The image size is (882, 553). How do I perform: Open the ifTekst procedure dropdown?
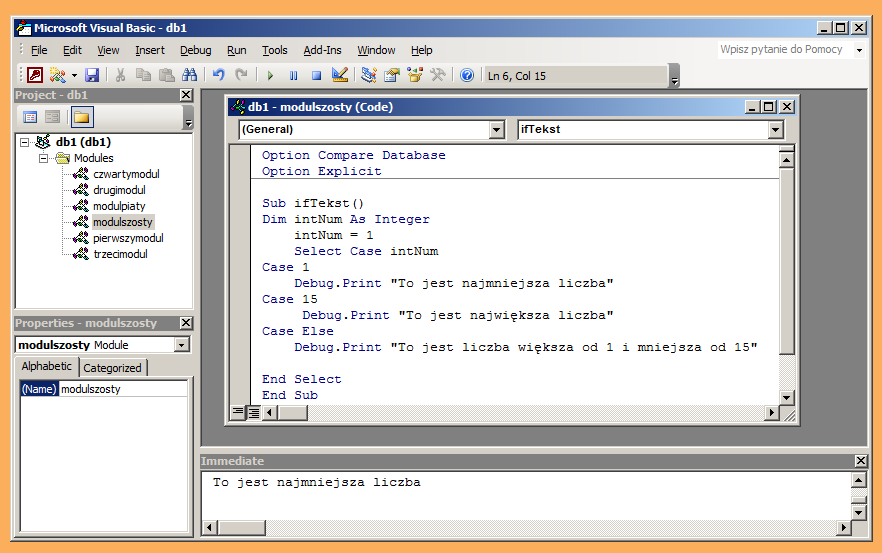tap(775, 130)
